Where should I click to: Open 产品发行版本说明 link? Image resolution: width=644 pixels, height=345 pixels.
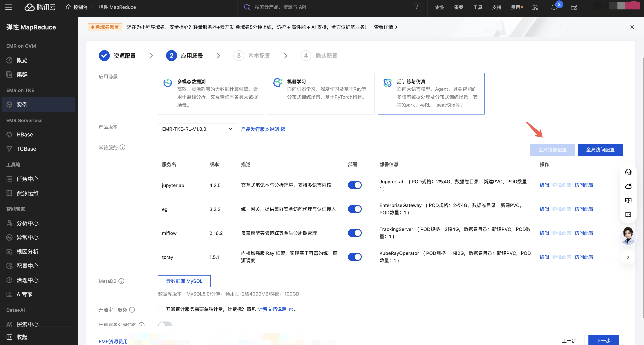(x=263, y=129)
